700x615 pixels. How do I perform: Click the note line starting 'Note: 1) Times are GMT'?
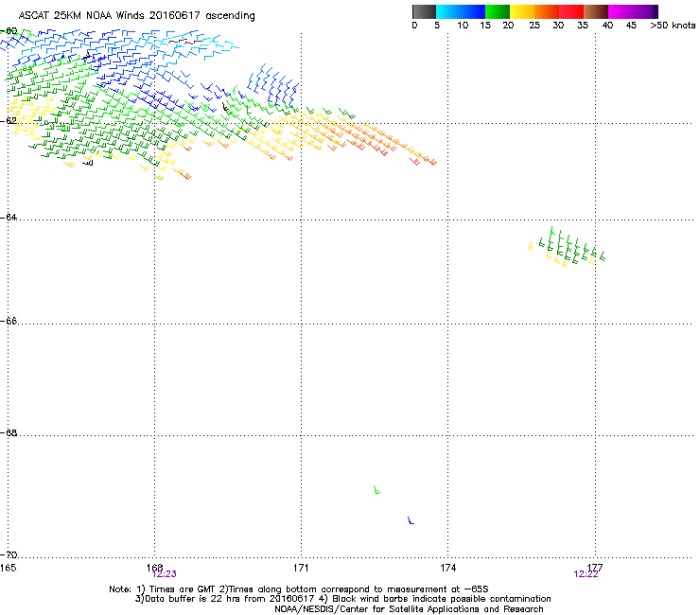pyautogui.click(x=299, y=589)
